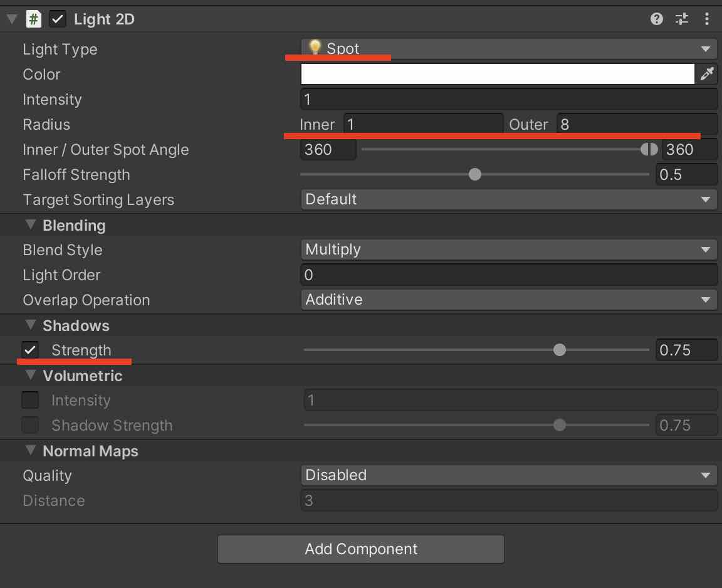This screenshot has width=722, height=588.
Task: Adjust the Falloff Strength slider handle
Action: (x=474, y=174)
